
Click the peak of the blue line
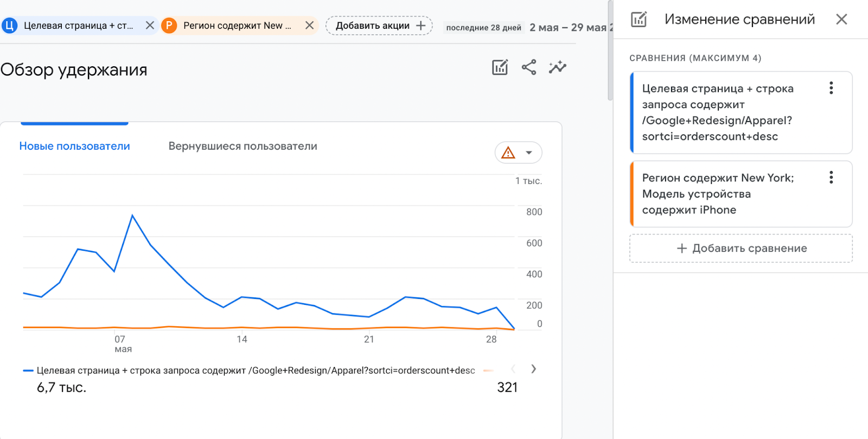point(132,215)
